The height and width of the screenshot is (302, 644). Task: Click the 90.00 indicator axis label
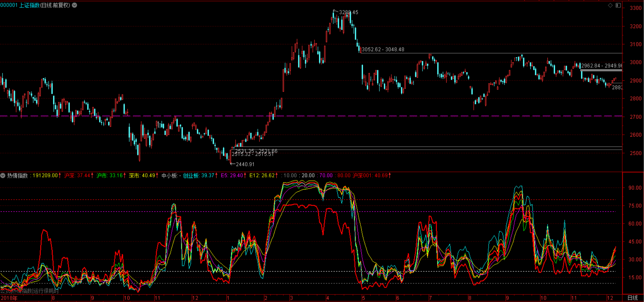[x=635, y=188]
